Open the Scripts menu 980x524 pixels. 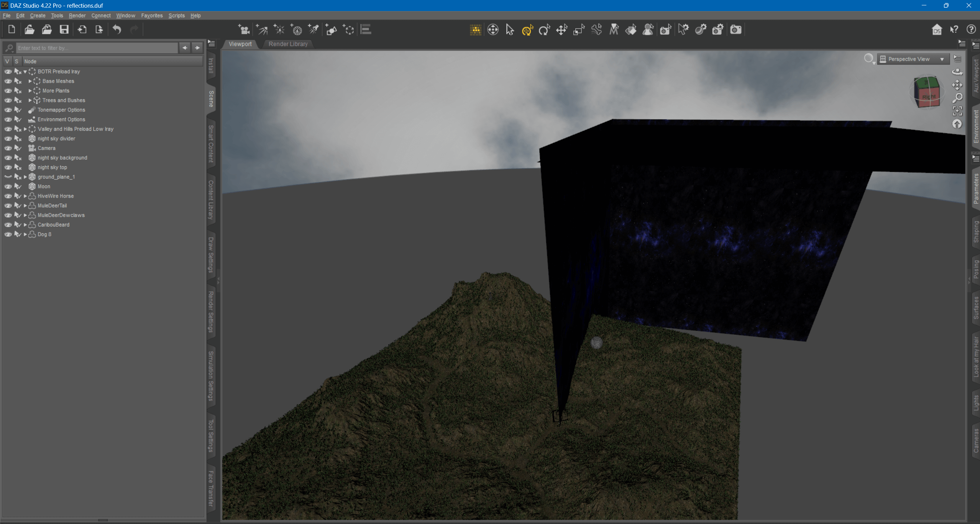176,16
